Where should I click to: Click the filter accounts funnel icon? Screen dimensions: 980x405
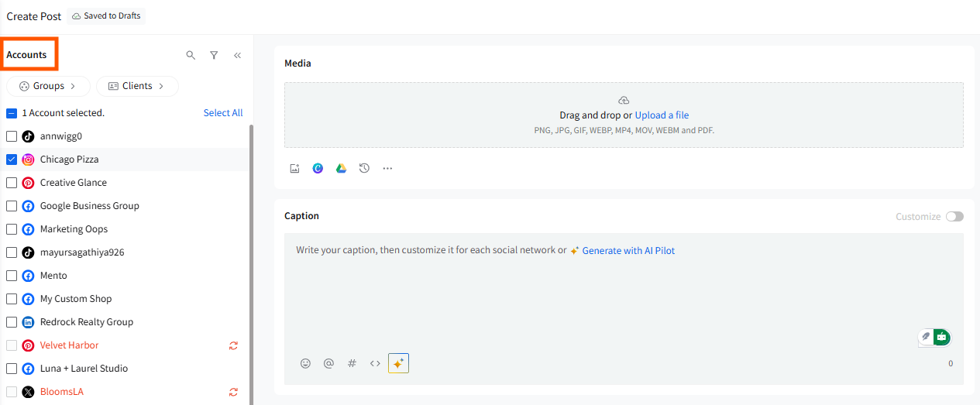214,55
